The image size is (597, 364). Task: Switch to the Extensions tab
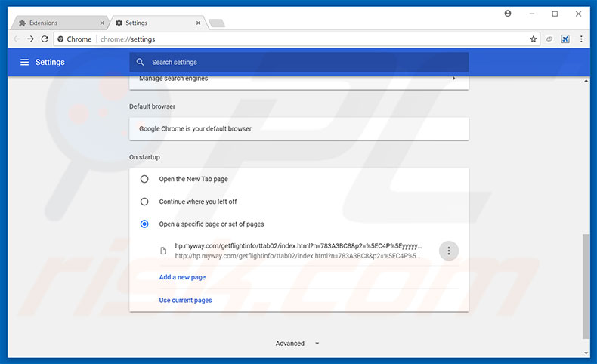pos(59,23)
